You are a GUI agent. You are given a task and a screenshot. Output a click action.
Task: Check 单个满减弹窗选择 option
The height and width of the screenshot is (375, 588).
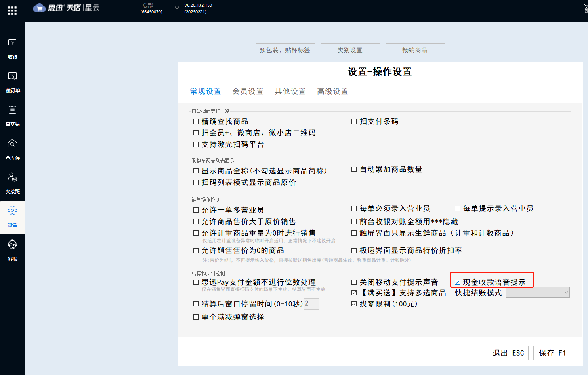coord(196,317)
